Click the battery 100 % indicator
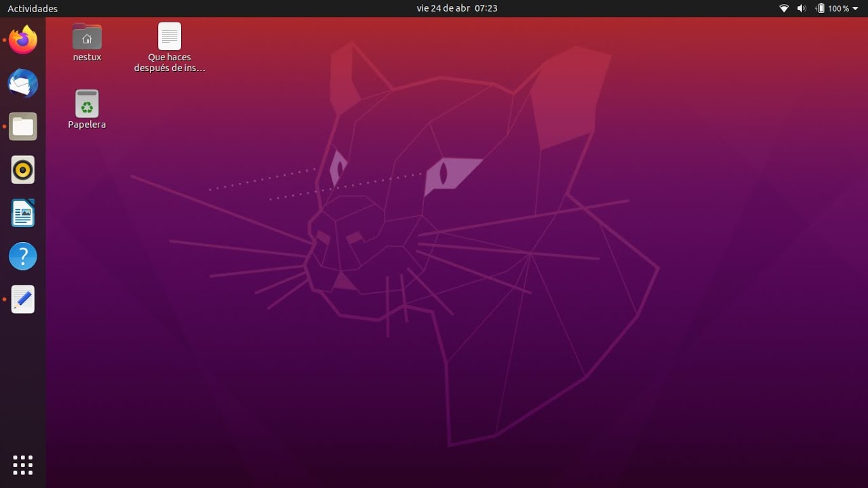Image resolution: width=868 pixels, height=488 pixels. tap(832, 8)
